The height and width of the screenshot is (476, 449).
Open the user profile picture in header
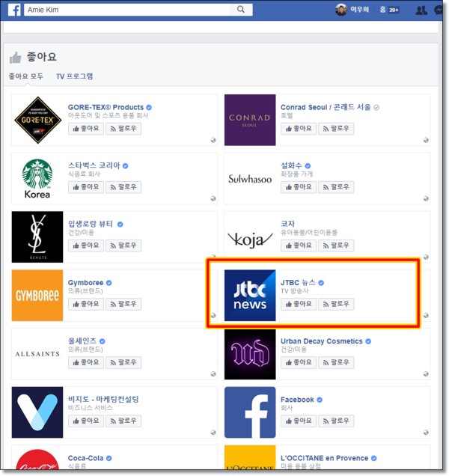click(341, 10)
